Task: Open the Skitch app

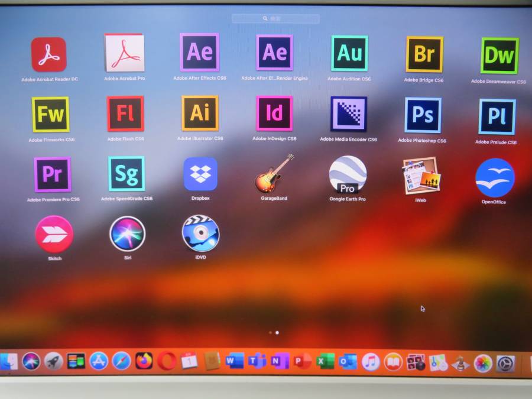Action: [54, 234]
